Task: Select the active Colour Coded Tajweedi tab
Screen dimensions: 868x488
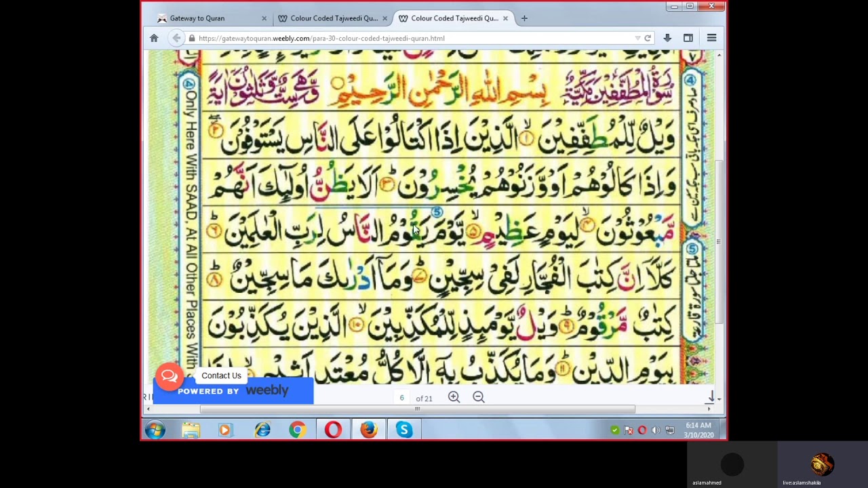Action: click(x=453, y=18)
